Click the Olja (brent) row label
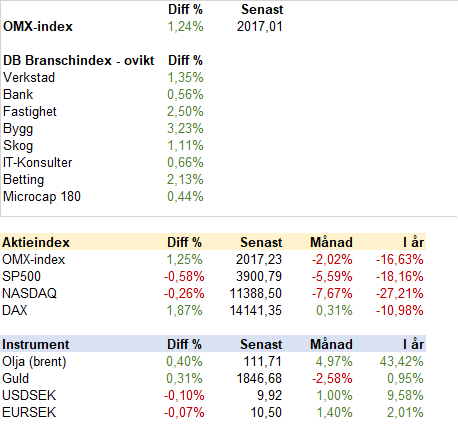Image resolution: width=458 pixels, height=430 pixels. 34,362
